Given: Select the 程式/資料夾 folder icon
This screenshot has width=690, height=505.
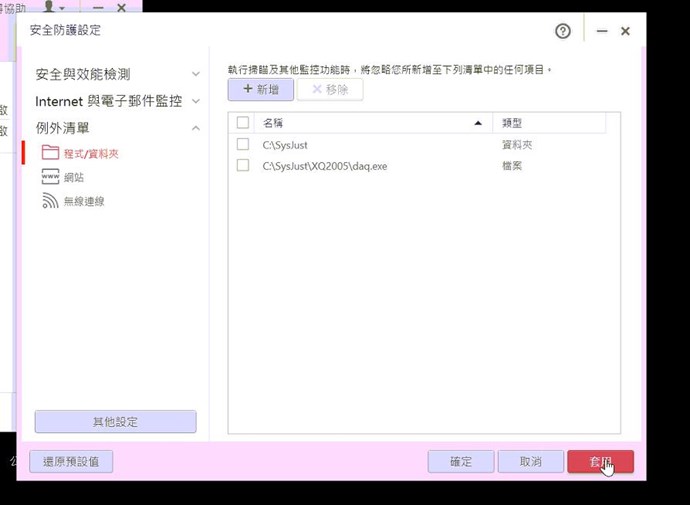Looking at the screenshot, I should coord(50,153).
